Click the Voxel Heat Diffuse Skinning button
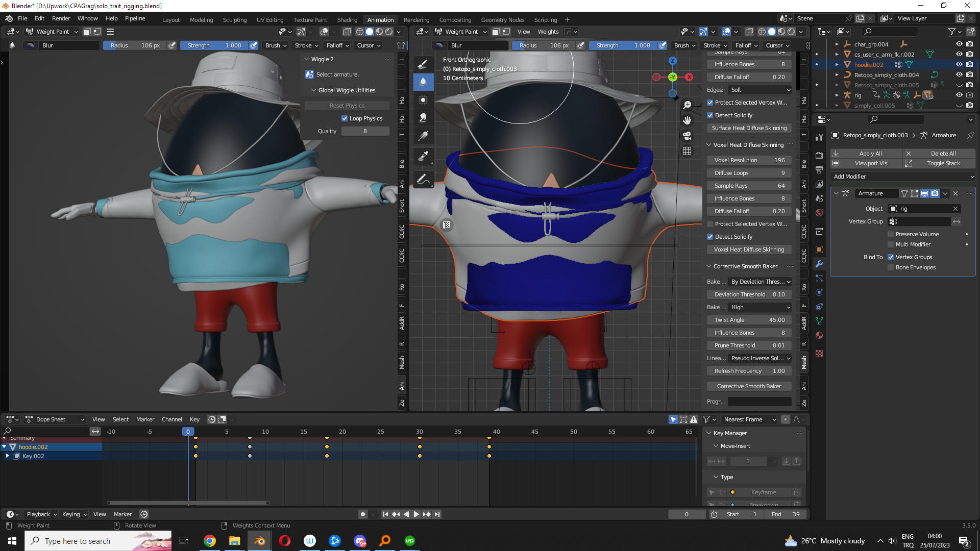 point(749,249)
